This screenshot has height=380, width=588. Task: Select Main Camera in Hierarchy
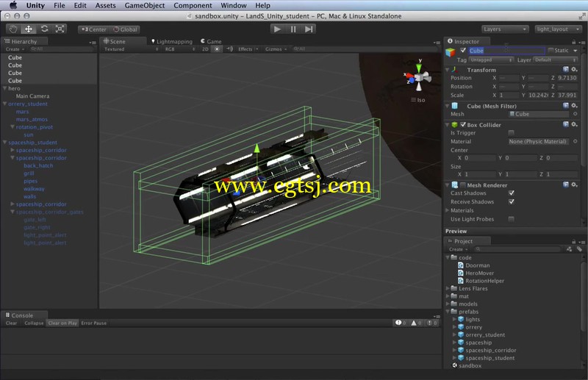32,96
